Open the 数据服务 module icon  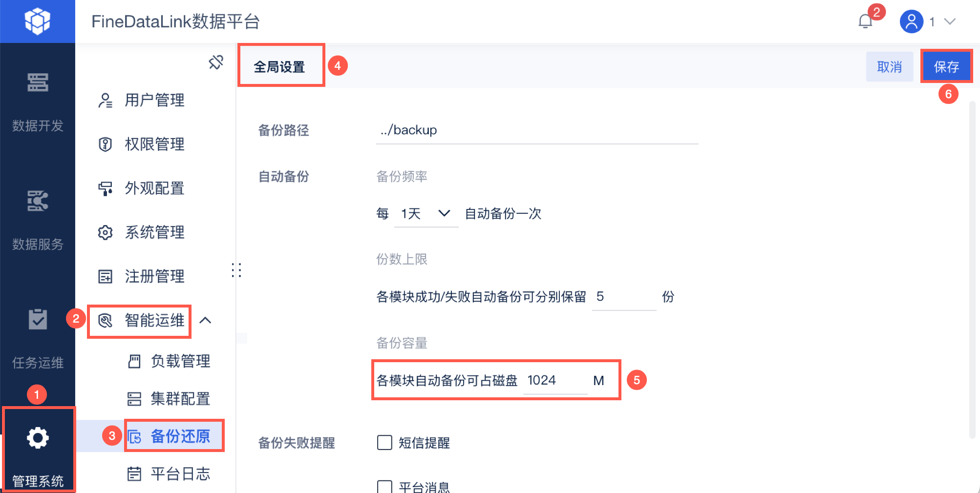pyautogui.click(x=38, y=201)
